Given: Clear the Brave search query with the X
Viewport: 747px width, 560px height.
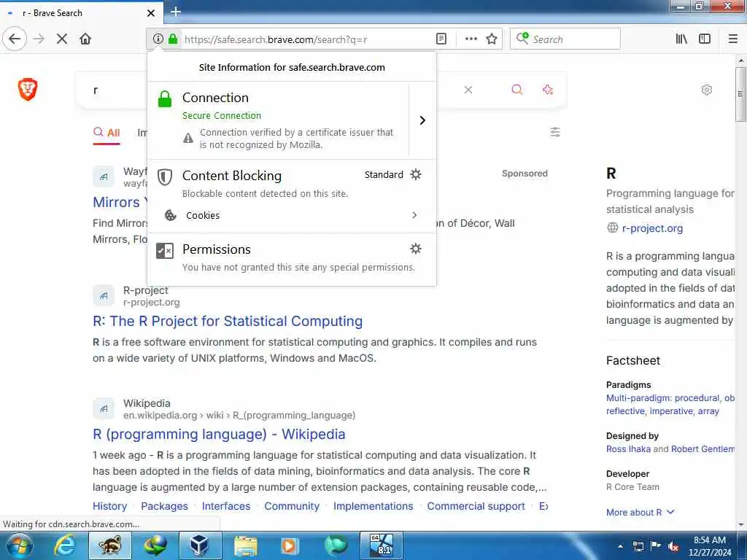Looking at the screenshot, I should (x=468, y=90).
